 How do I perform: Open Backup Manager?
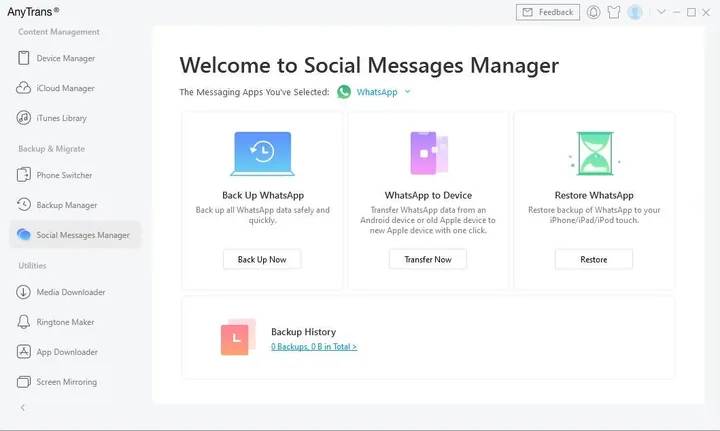[67, 205]
